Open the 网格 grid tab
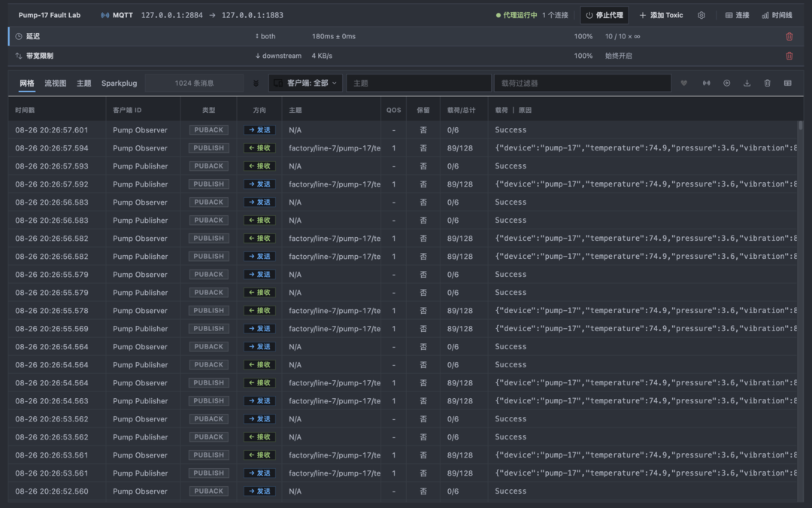This screenshot has width=812, height=508. 27,83
